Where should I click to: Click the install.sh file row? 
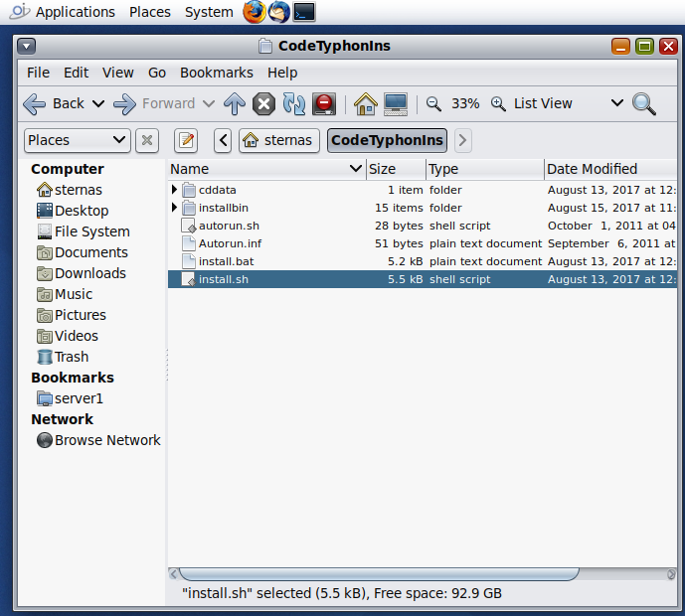coord(422,279)
